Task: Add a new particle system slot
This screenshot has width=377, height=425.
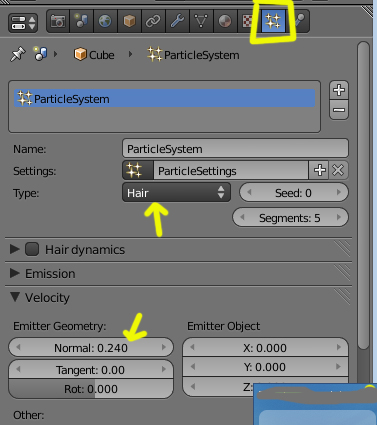Action: (339, 90)
